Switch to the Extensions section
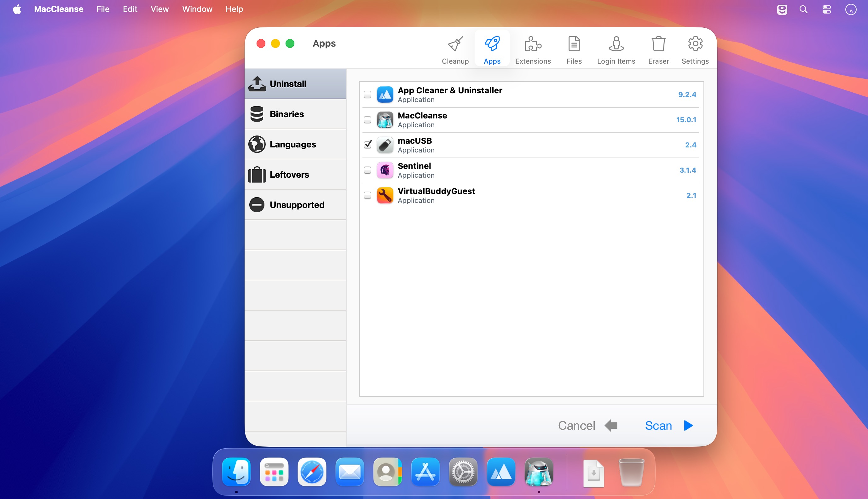This screenshot has height=499, width=868. coord(533,50)
